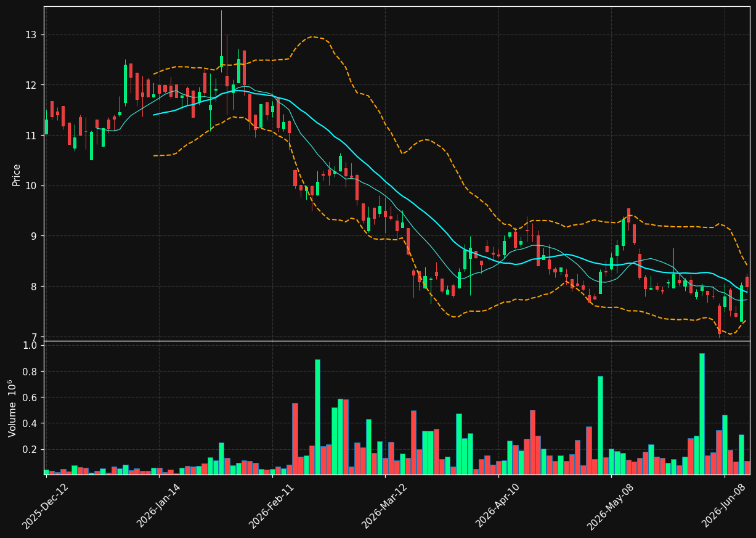Click the tallest green volume bar near June
The height and width of the screenshot is (538, 756).
pos(702,414)
